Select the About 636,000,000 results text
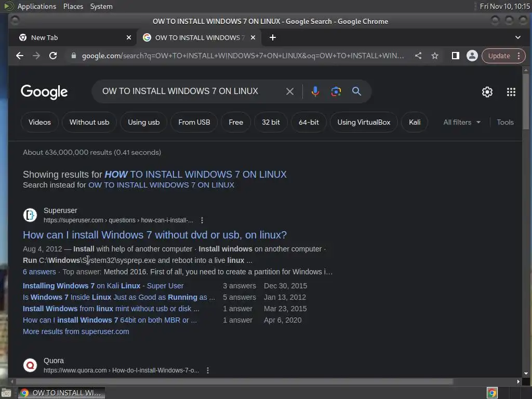532x399 pixels. 92,152
